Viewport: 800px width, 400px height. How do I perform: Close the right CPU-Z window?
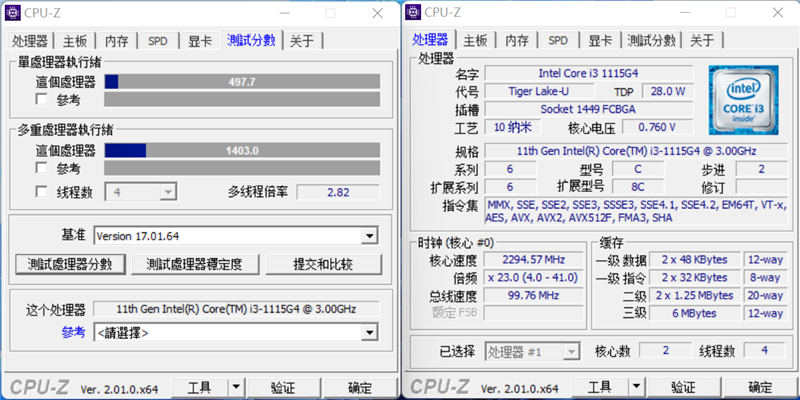[777, 13]
